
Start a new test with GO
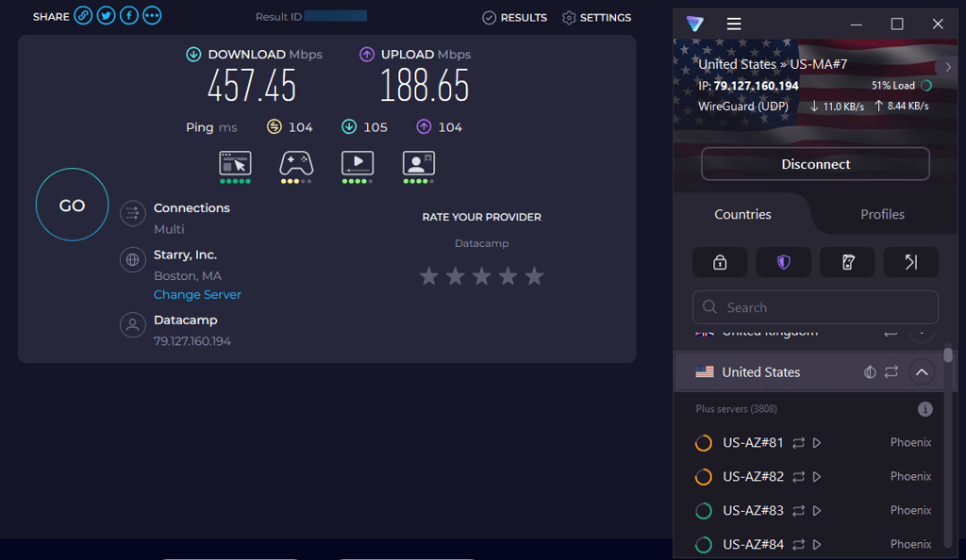click(72, 205)
